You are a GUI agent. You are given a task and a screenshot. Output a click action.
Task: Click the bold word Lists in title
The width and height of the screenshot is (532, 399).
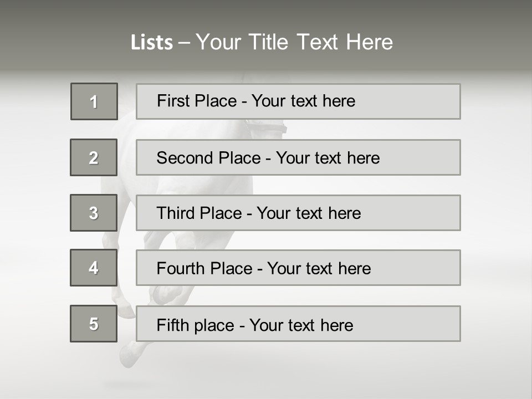pyautogui.click(x=152, y=43)
